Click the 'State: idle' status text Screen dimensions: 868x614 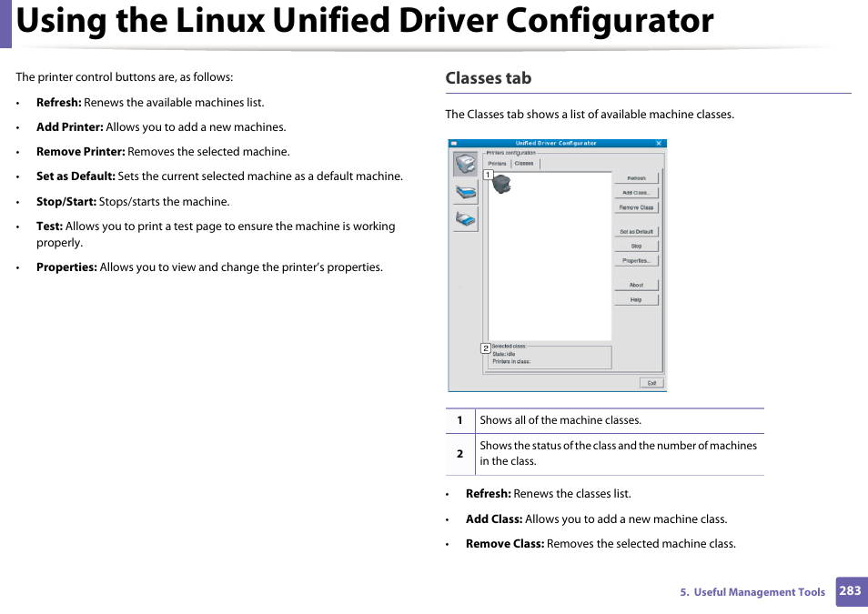504,354
